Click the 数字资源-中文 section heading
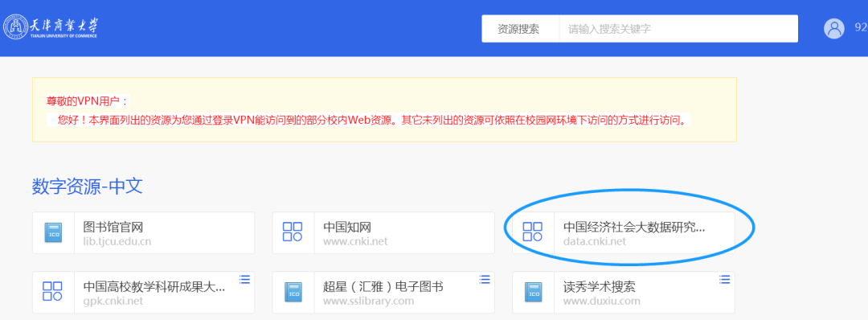 coord(88,187)
